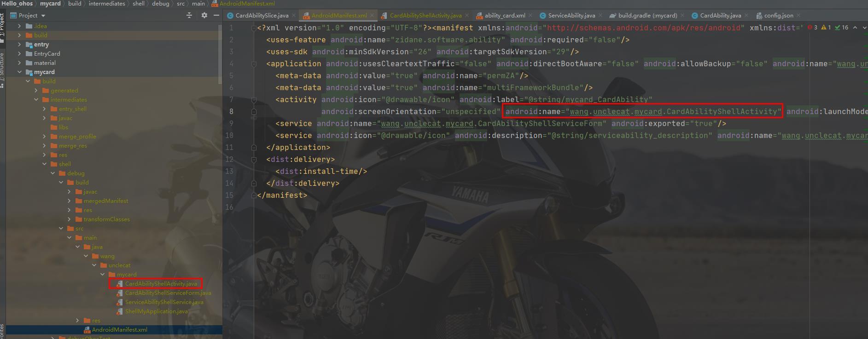
Task: Open the Project panel settings gear
Action: 204,15
